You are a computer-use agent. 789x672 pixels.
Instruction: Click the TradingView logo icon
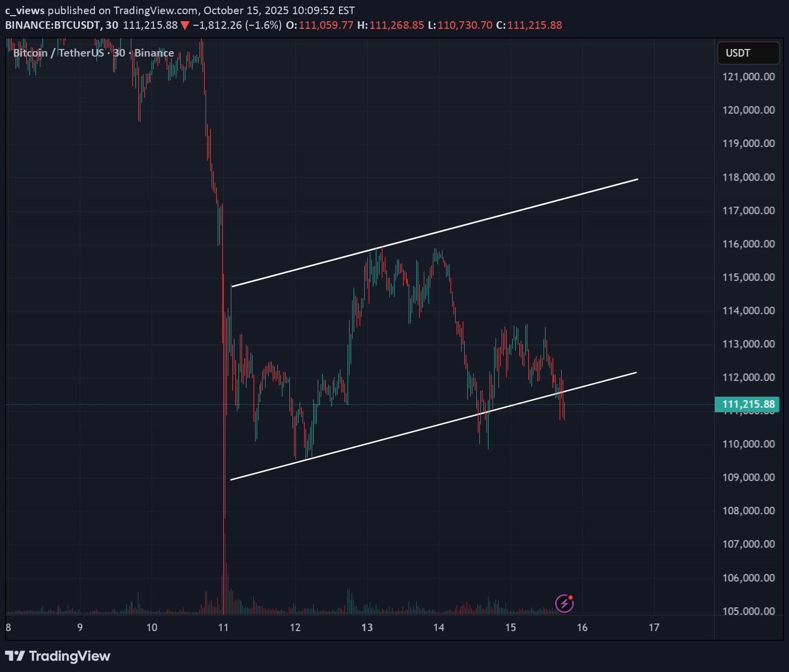click(15, 656)
